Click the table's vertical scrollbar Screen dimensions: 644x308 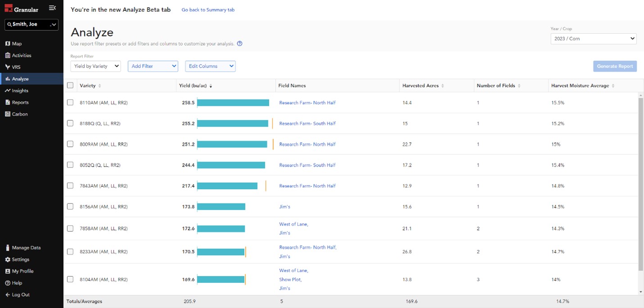click(x=641, y=180)
